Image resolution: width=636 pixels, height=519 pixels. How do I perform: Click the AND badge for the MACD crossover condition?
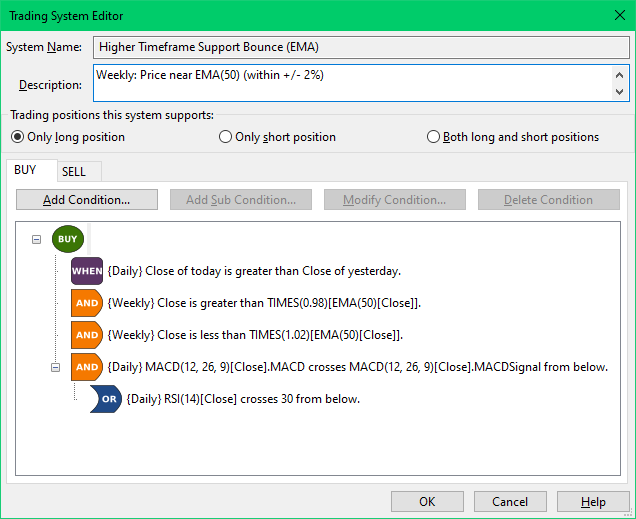(87, 367)
